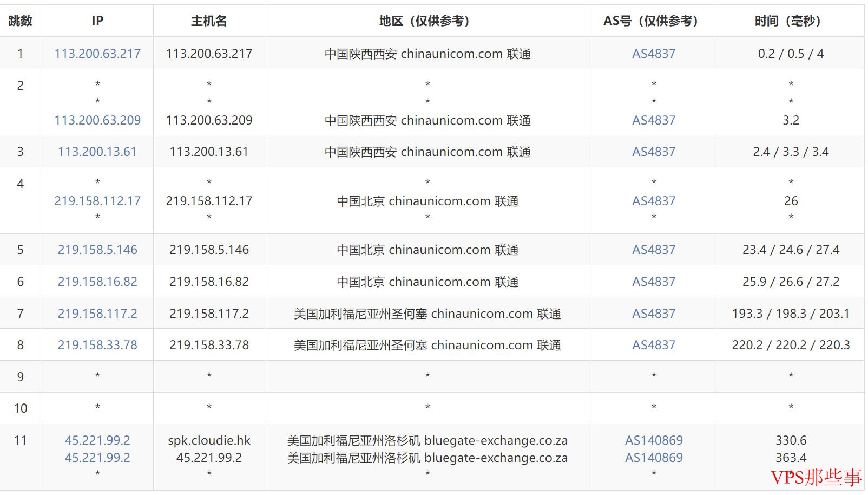Screen dimensions: 868x495
Task: Click AS4837 link in hop 7 row
Action: coord(654,314)
